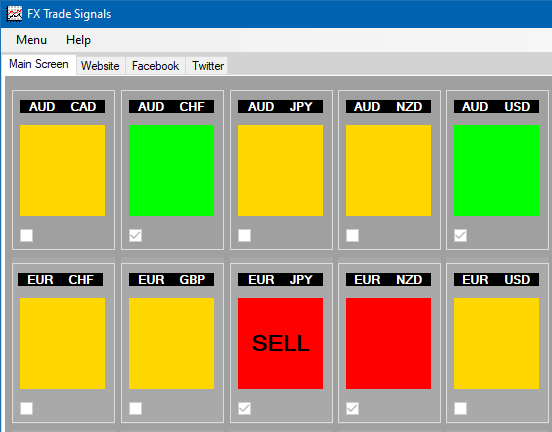Uncheck the EUR JPY checkbox

pyautogui.click(x=244, y=408)
